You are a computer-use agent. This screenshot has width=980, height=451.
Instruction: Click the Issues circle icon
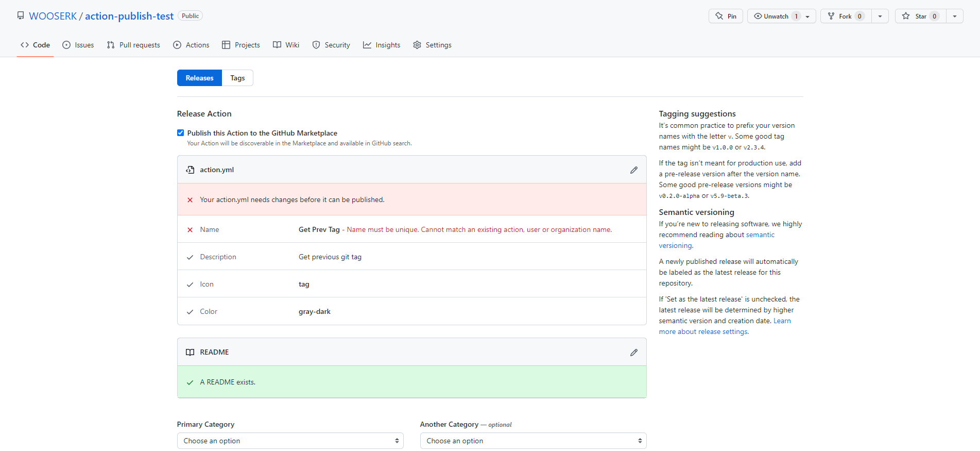coord(66,45)
